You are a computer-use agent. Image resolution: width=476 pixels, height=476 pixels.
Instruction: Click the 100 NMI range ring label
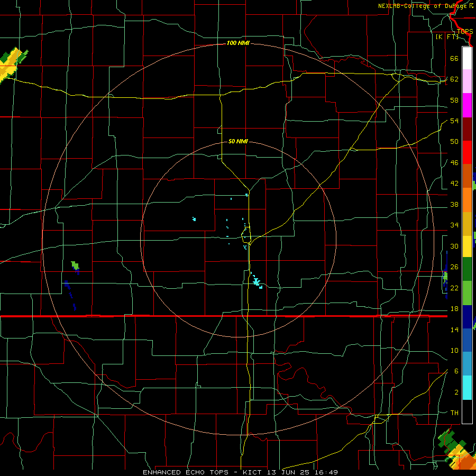(238, 43)
